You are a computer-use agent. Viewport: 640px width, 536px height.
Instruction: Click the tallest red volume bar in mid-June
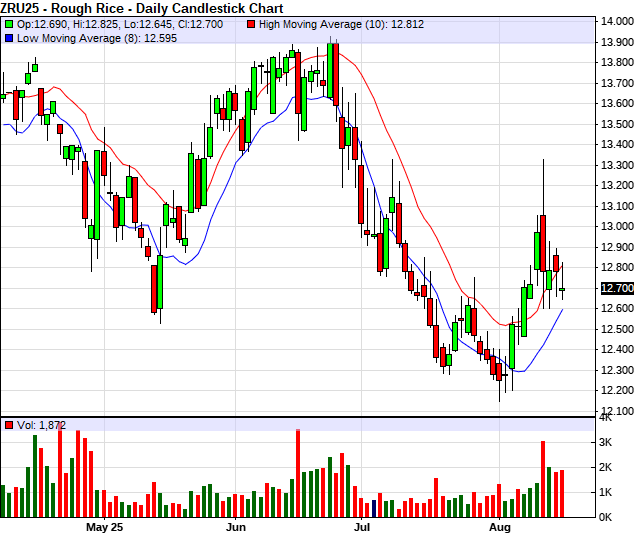coord(298,473)
